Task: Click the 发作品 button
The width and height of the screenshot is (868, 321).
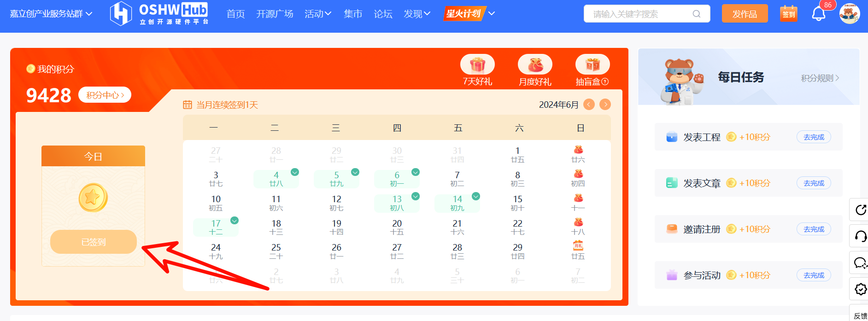Action: coord(745,14)
